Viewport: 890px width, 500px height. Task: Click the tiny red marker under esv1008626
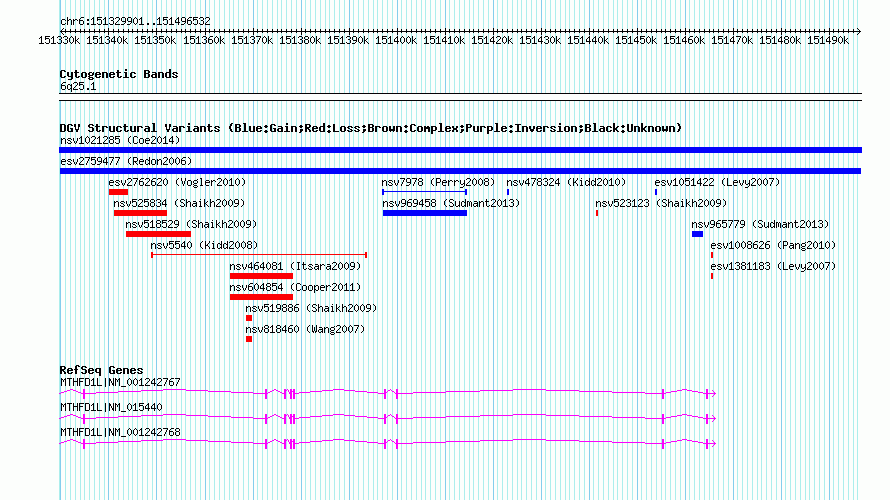[712, 255]
